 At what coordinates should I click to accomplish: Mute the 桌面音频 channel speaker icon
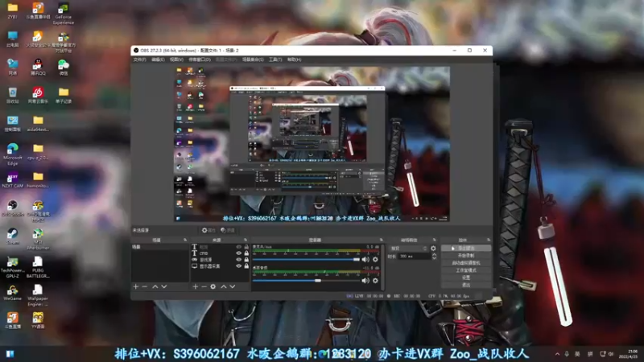tap(365, 281)
